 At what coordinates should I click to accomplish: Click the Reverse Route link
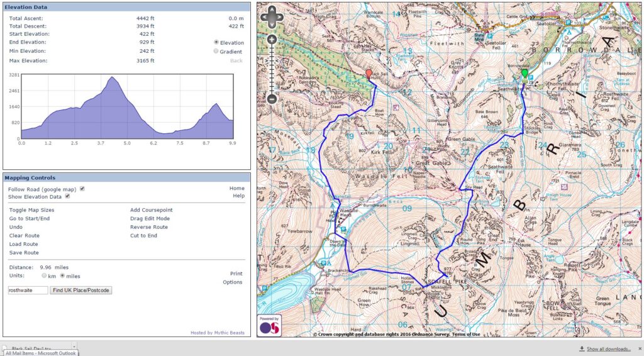point(149,227)
